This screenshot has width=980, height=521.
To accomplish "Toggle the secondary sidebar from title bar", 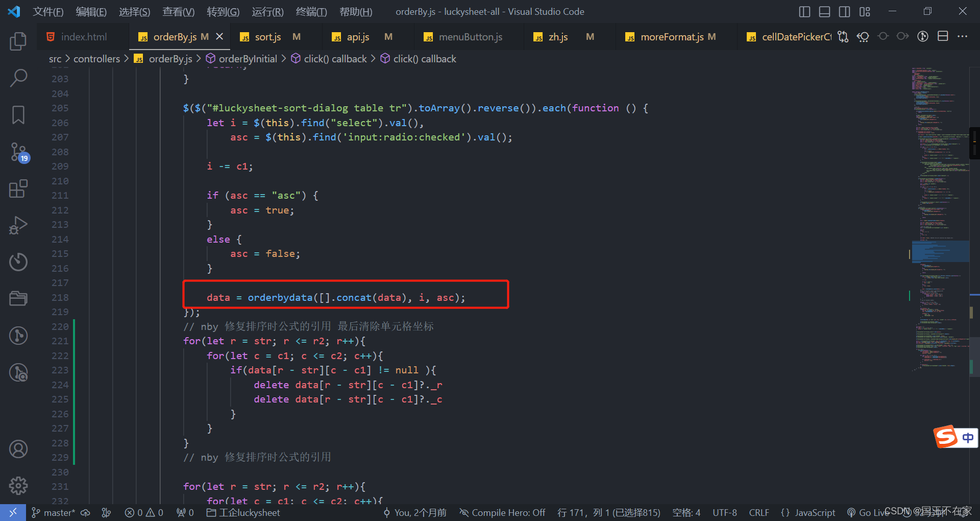I will 844,12.
